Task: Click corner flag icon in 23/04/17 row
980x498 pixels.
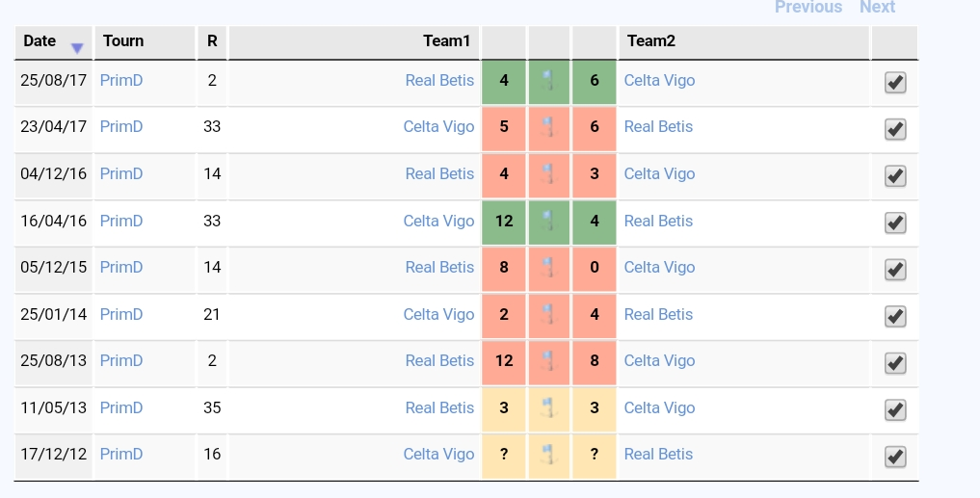Action: point(548,127)
